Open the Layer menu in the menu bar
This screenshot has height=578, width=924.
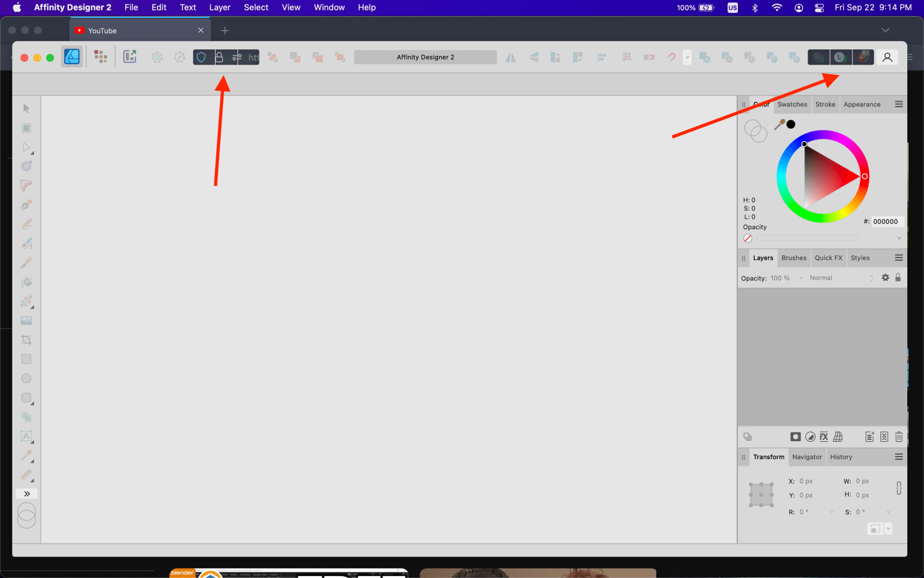pyautogui.click(x=220, y=7)
